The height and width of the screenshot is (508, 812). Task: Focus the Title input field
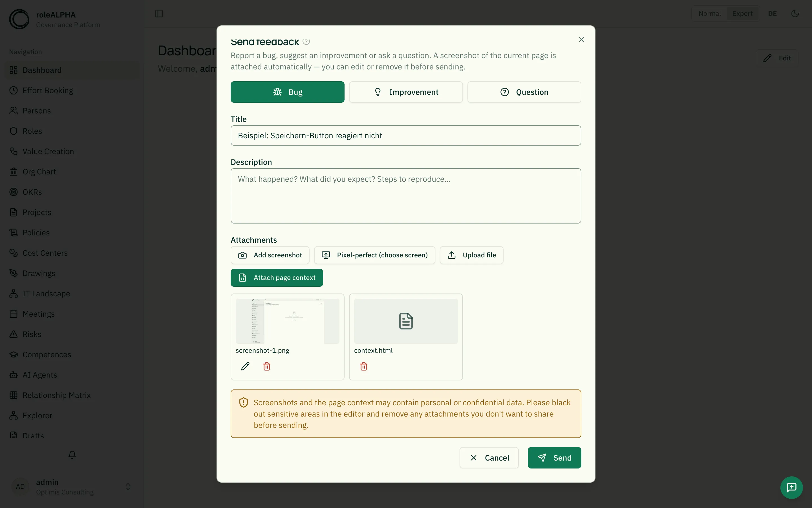tap(406, 135)
